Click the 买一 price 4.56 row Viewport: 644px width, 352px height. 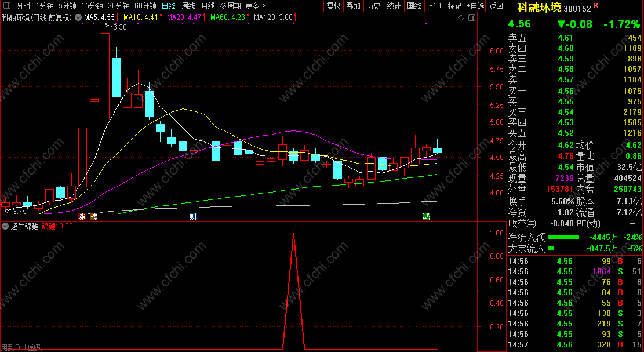(575, 91)
